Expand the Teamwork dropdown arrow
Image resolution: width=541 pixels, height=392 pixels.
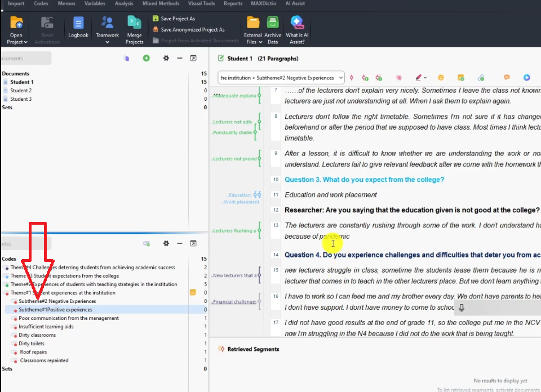click(107, 42)
